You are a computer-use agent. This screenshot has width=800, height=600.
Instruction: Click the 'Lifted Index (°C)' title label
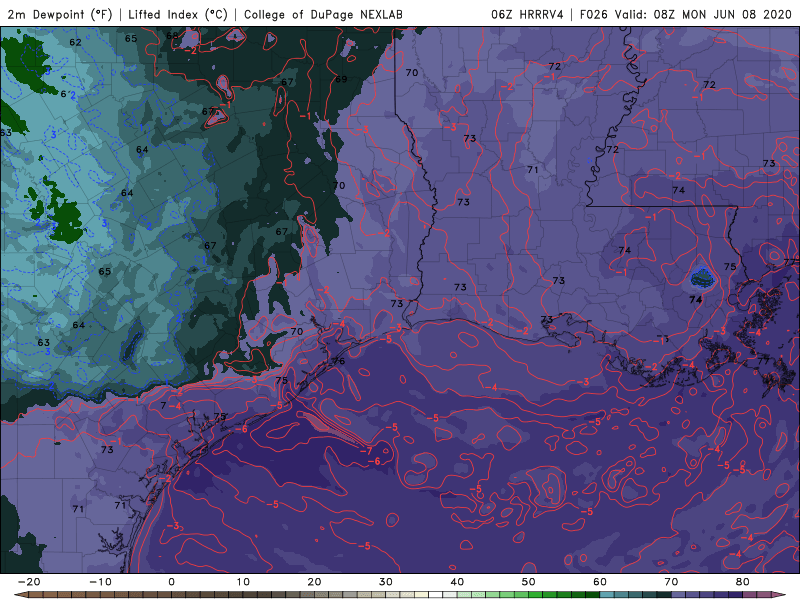point(178,14)
